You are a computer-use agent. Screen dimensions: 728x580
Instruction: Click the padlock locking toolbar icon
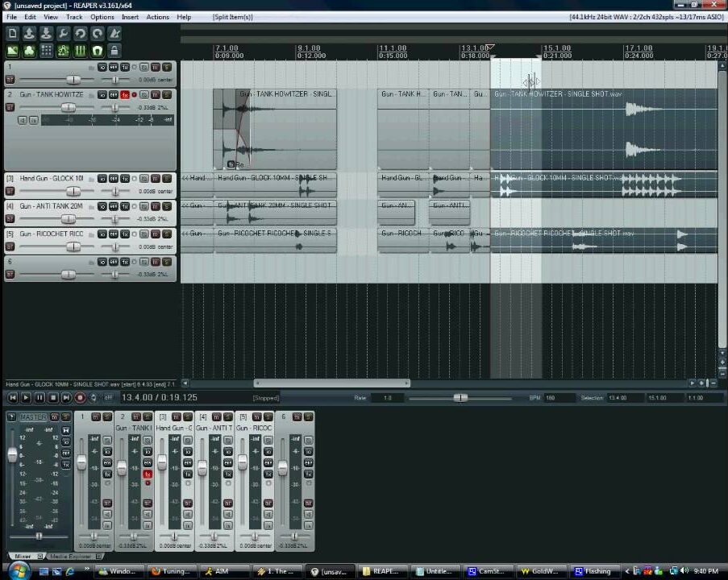click(114, 51)
